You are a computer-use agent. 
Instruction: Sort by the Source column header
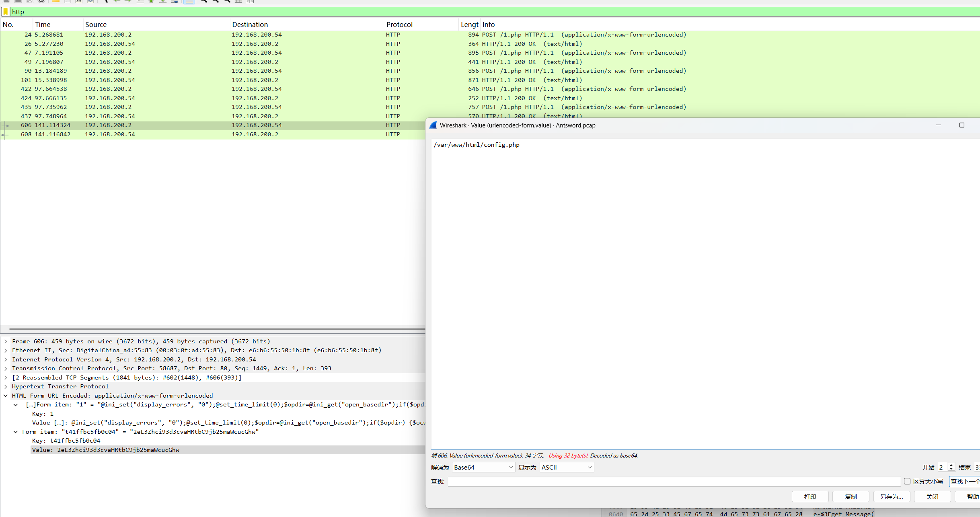click(x=96, y=25)
